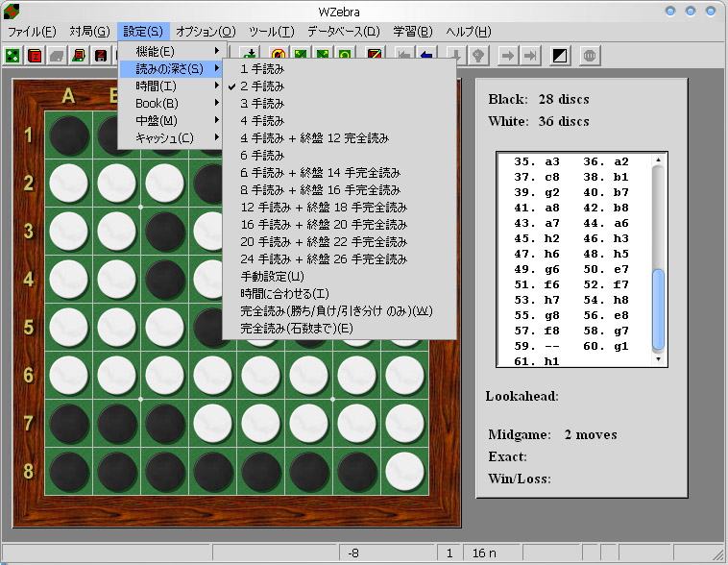The height and width of the screenshot is (565, 728).
Task: Click the black-white diagonal swap icon
Action: (560, 56)
